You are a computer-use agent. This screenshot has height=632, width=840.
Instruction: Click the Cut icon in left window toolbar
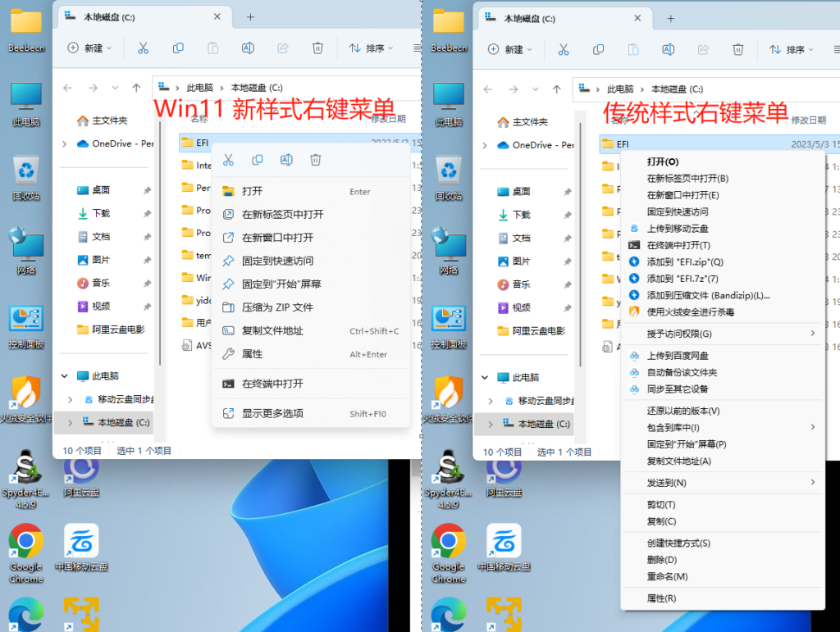(143, 48)
